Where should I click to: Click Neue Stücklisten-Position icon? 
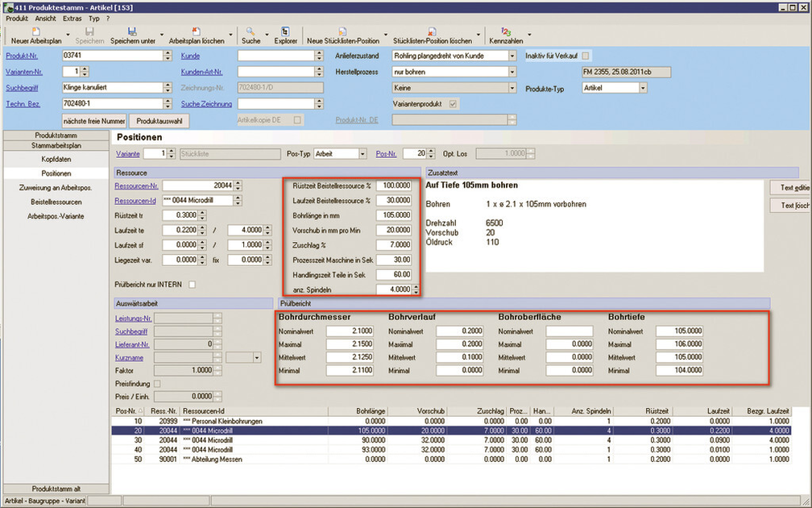click(342, 31)
